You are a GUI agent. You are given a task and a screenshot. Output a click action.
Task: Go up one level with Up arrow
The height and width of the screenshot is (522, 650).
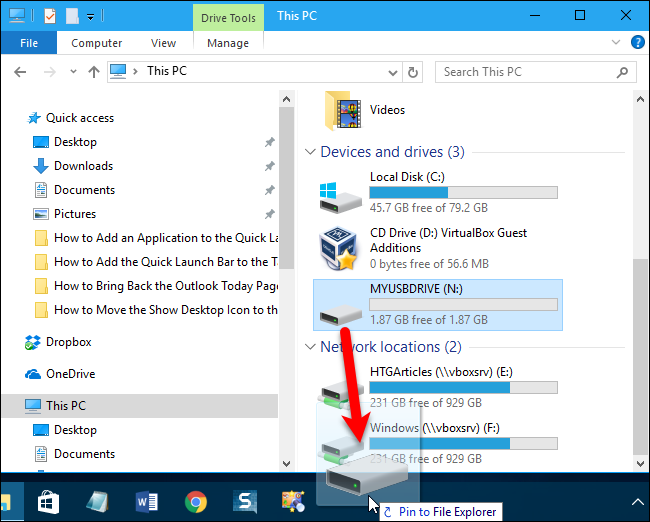(94, 72)
